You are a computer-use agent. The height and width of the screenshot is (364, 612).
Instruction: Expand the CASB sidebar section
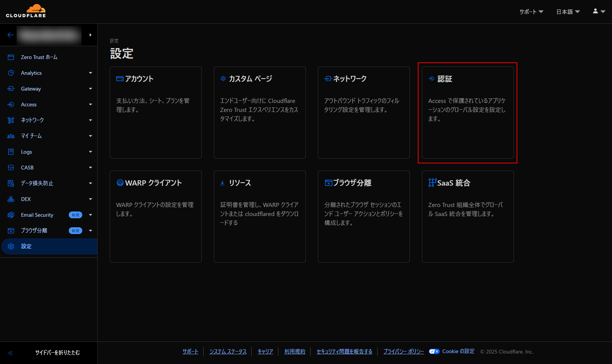point(91,168)
